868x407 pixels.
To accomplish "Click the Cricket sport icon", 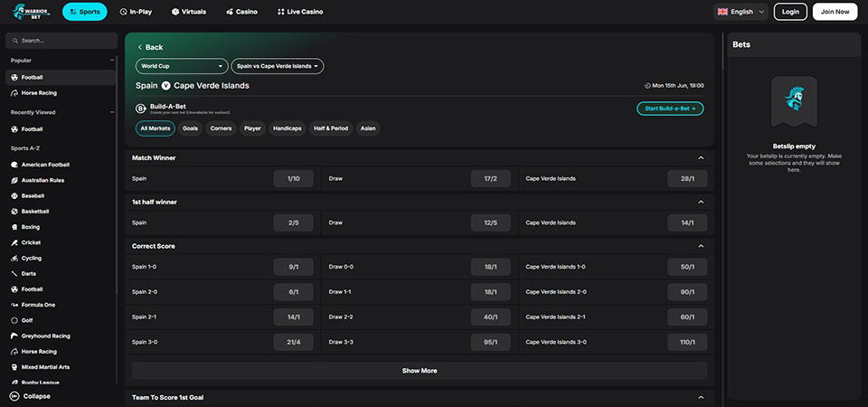I will [14, 242].
